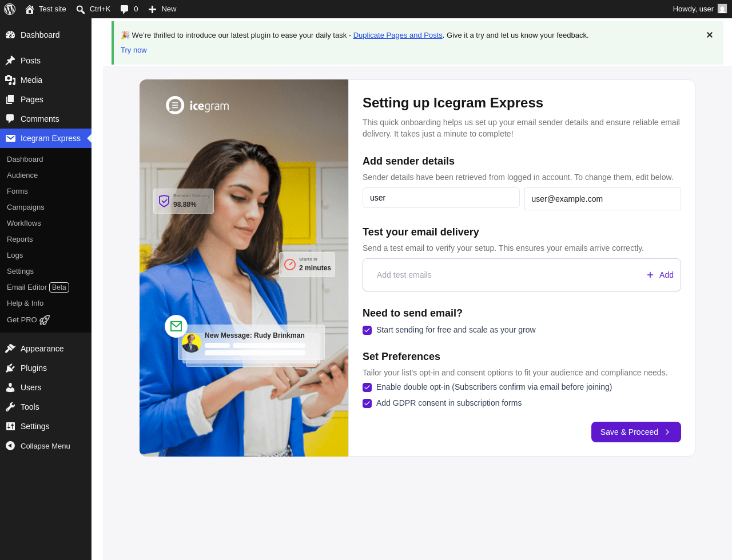Screen dimensions: 732x560
Task: Open Ctrl+K search palette
Action: click(x=93, y=9)
